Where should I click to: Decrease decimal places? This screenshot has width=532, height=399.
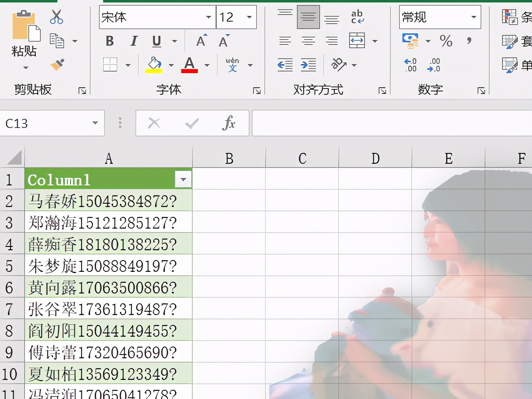point(434,65)
